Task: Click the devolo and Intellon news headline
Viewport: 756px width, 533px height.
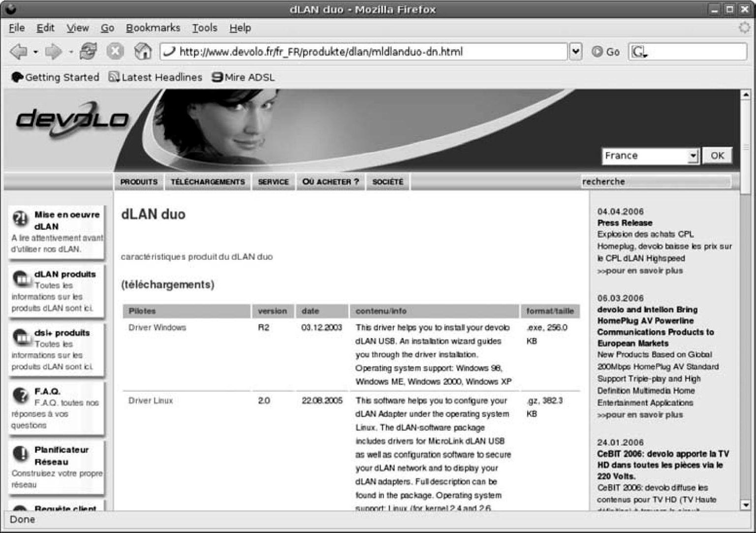Action: 656,326
